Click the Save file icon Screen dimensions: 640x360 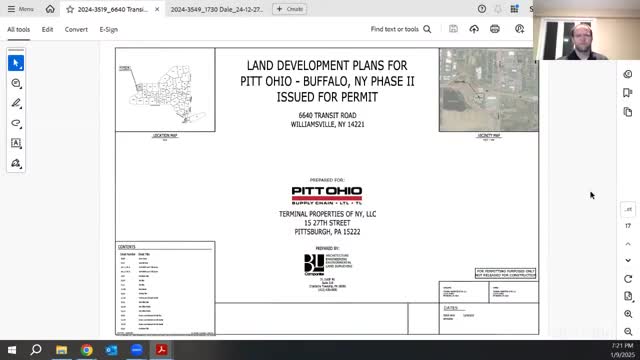453,29
